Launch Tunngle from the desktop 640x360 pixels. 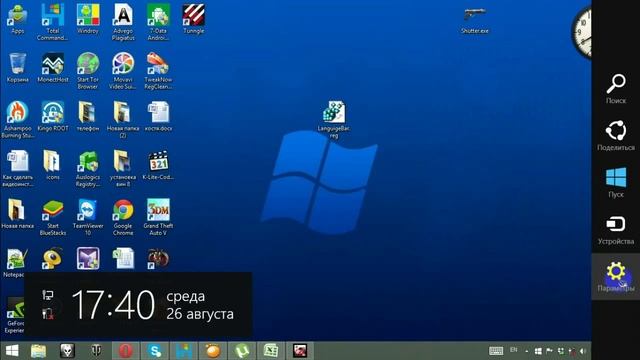tap(193, 19)
